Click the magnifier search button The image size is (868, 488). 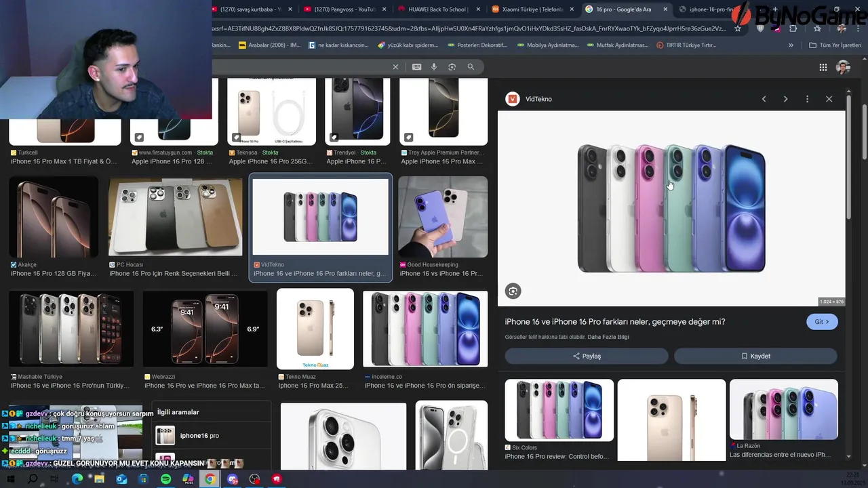coord(471,67)
